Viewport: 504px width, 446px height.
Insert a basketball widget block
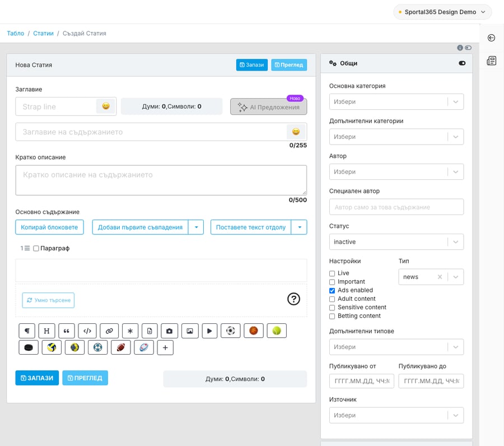254,331
